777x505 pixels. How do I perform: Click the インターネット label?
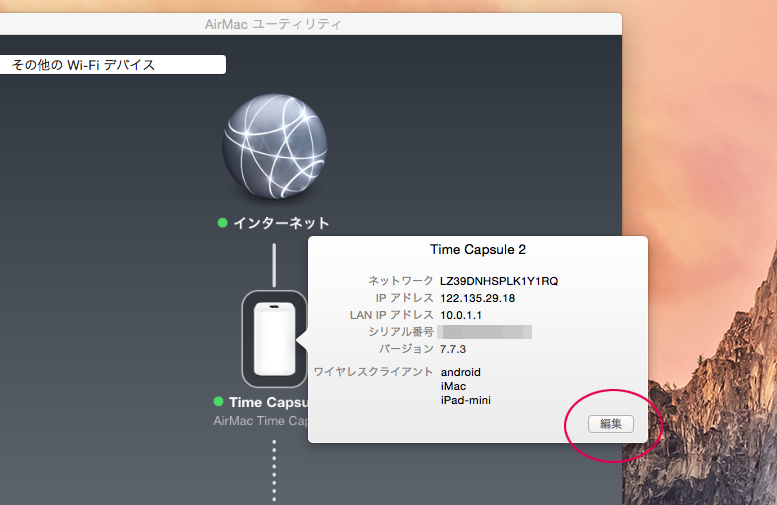coord(281,223)
